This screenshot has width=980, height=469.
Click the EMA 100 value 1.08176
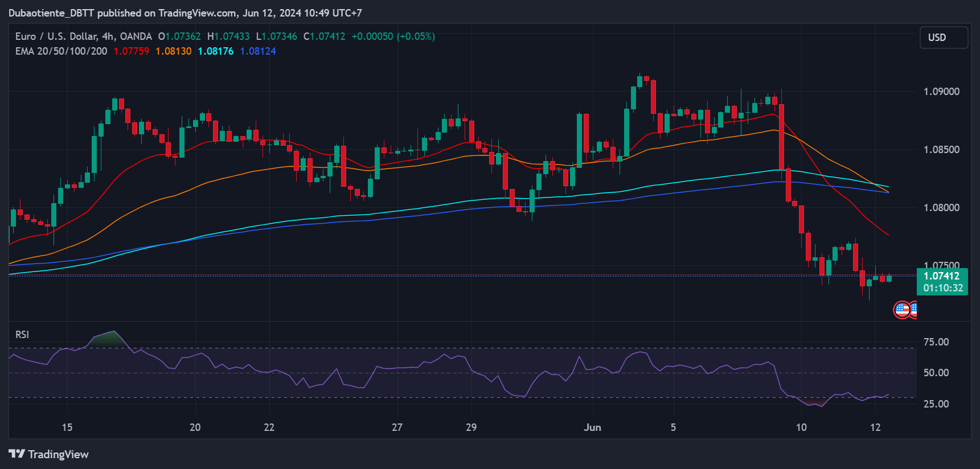pos(216,51)
